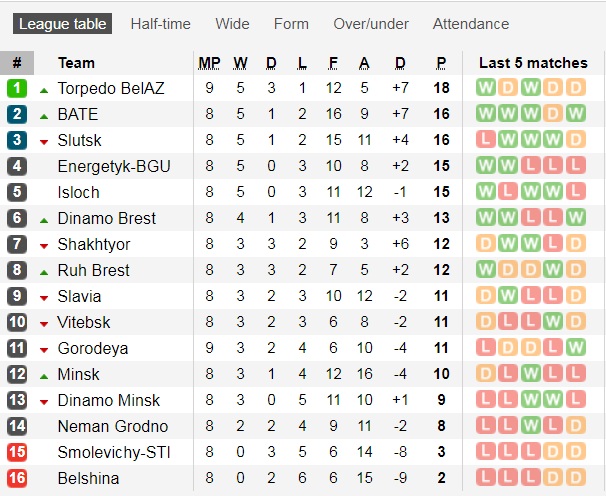Click the red rank 16 badge
The height and width of the screenshot is (496, 606).
point(17,478)
